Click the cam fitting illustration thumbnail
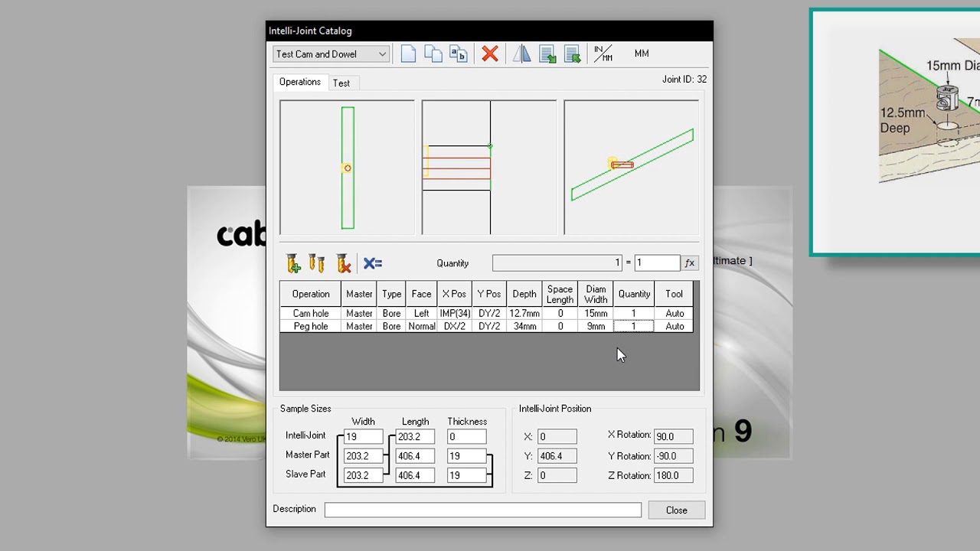Viewport: 980px width, 551px height. (x=896, y=132)
